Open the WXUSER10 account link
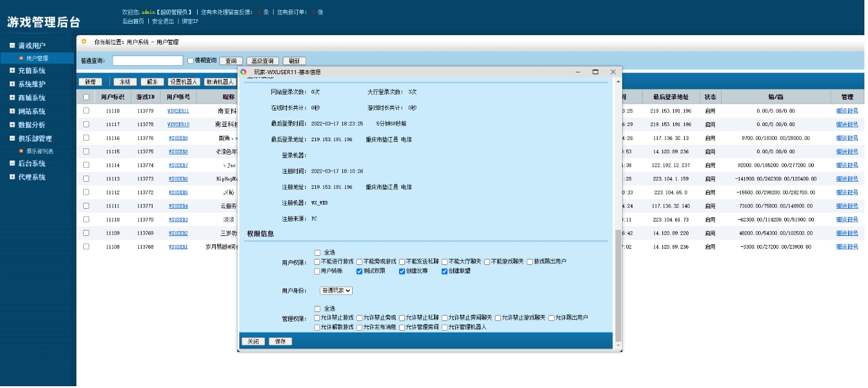Image resolution: width=868 pixels, height=388 pixels. point(178,124)
